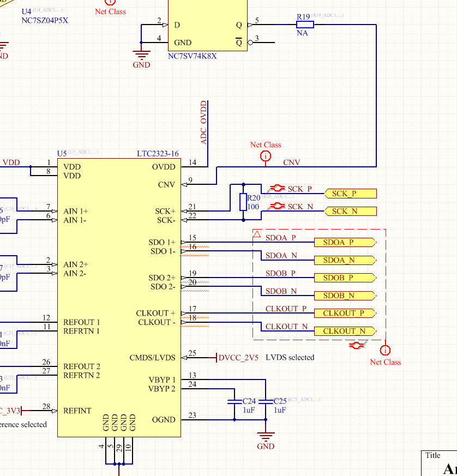Select the CLKOUT_N output port
457x476 pixels.
345,331
